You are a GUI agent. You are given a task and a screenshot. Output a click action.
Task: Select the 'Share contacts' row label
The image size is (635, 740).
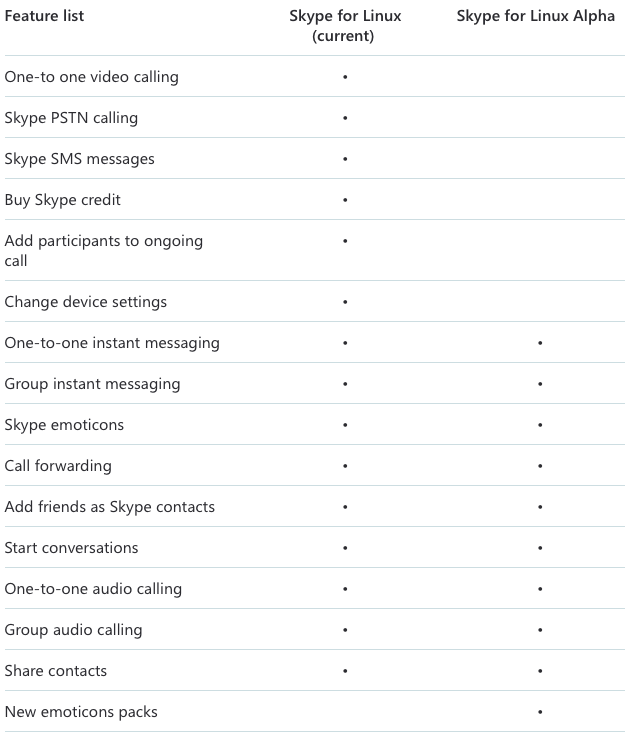pos(56,671)
